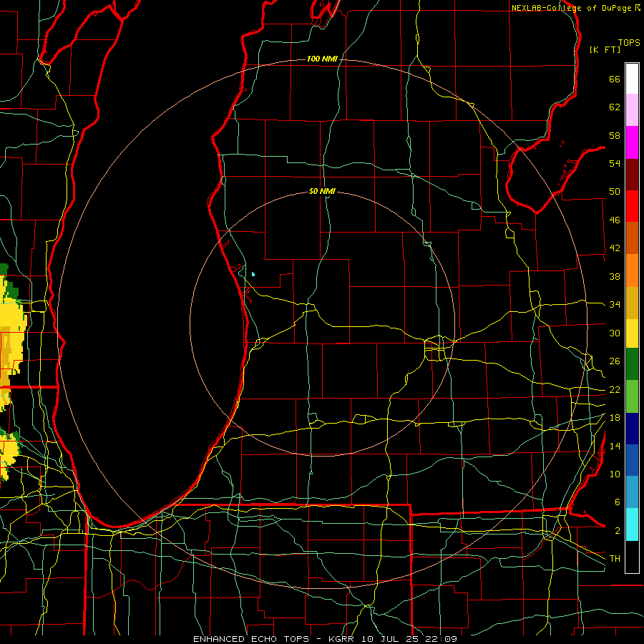644x644 pixels.
Task: Click the 66 legend value
Action: [x=615, y=79]
